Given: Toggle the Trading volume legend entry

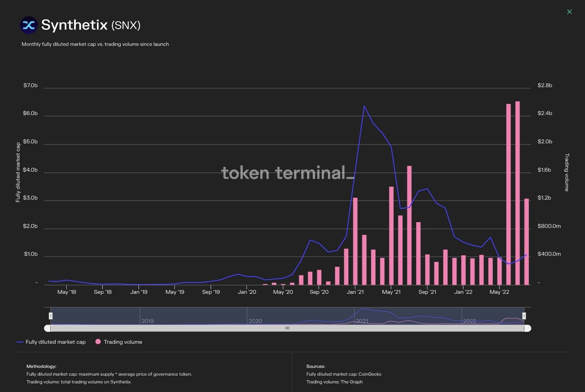Looking at the screenshot, I should [x=119, y=342].
